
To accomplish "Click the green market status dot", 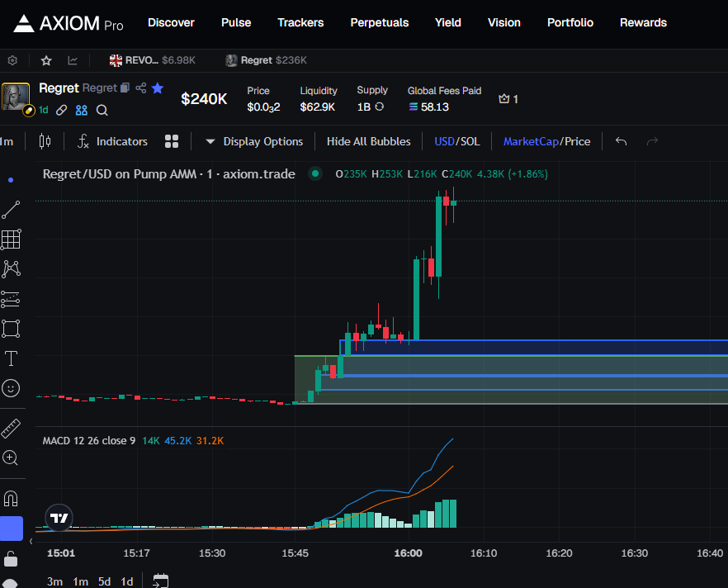I will point(315,173).
